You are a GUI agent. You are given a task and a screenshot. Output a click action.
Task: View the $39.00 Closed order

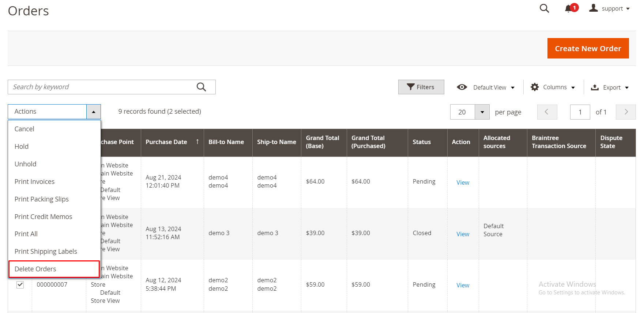[x=463, y=234]
